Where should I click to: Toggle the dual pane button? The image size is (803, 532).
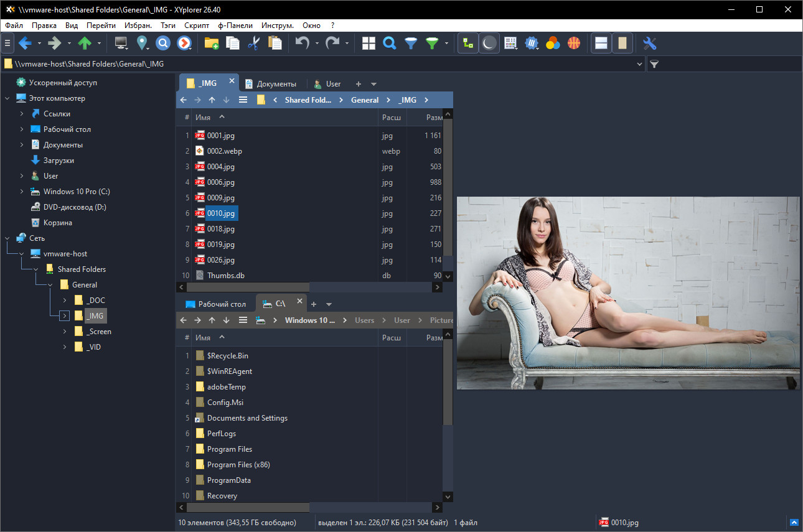point(601,43)
